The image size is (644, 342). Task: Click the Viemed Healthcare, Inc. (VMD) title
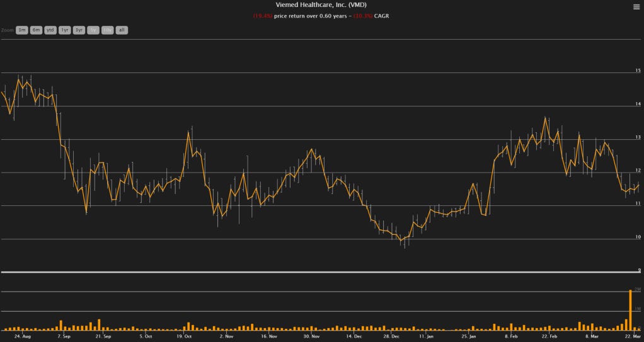(x=321, y=5)
